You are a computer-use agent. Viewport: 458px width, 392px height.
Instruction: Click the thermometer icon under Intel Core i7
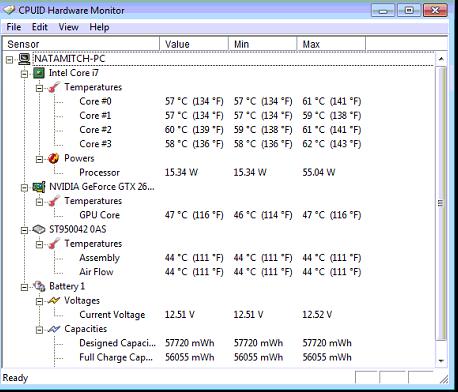pos(54,87)
